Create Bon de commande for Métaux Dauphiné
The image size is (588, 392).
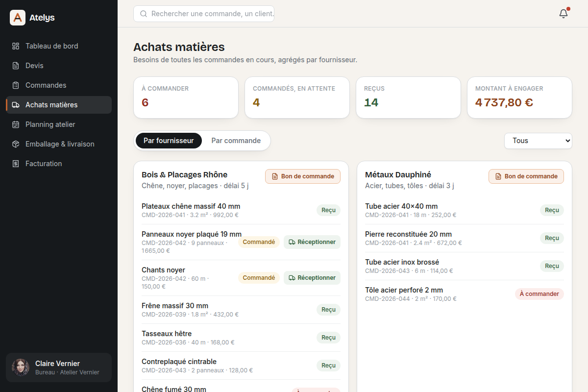tap(526, 176)
